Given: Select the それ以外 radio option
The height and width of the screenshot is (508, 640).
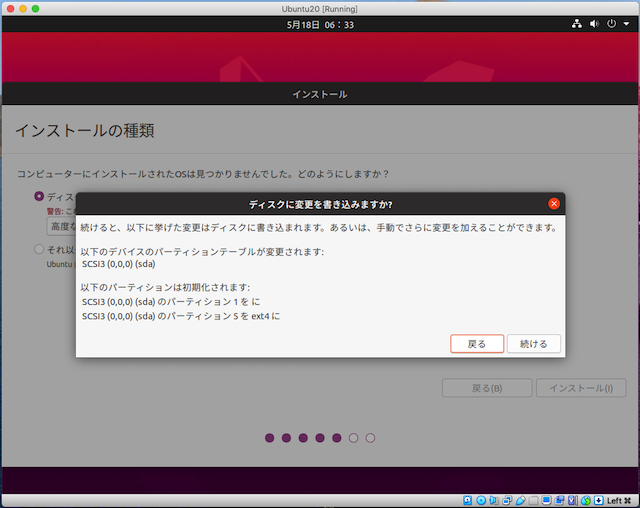Looking at the screenshot, I should (39, 249).
